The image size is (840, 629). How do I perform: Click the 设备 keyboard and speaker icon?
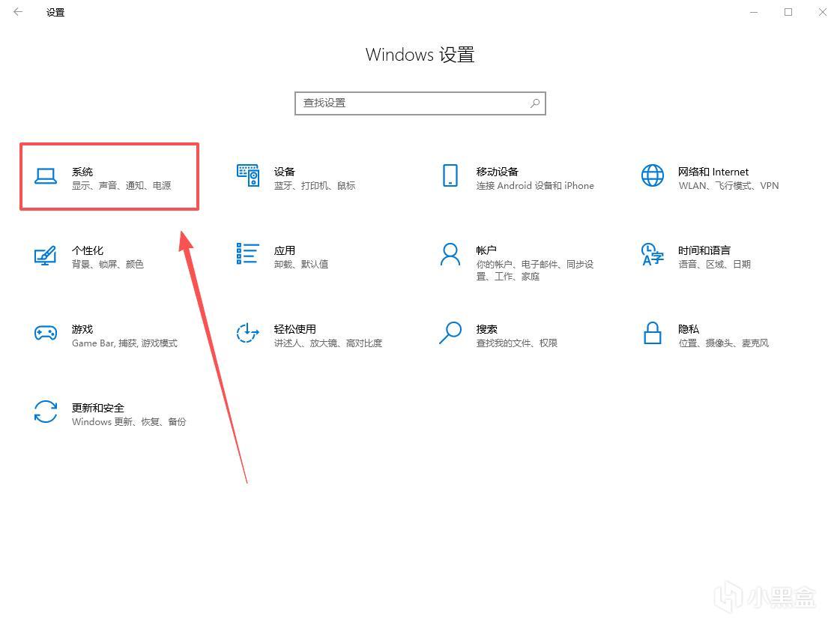tap(248, 175)
